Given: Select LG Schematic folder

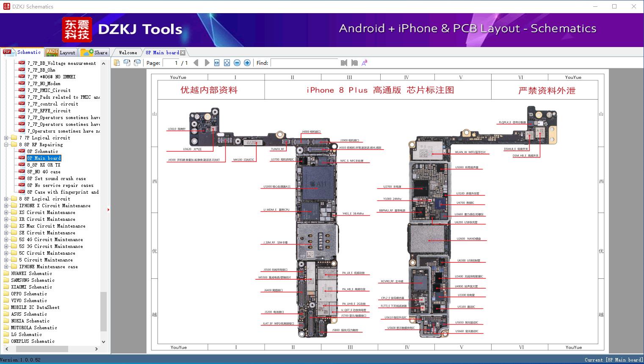Looking at the screenshot, I should pyautogui.click(x=26, y=334).
